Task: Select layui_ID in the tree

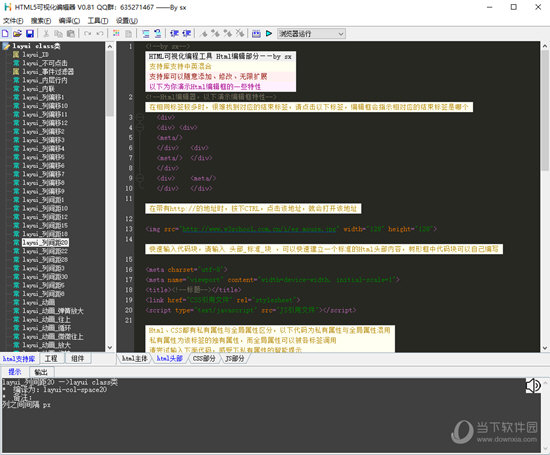Action: 35,55
